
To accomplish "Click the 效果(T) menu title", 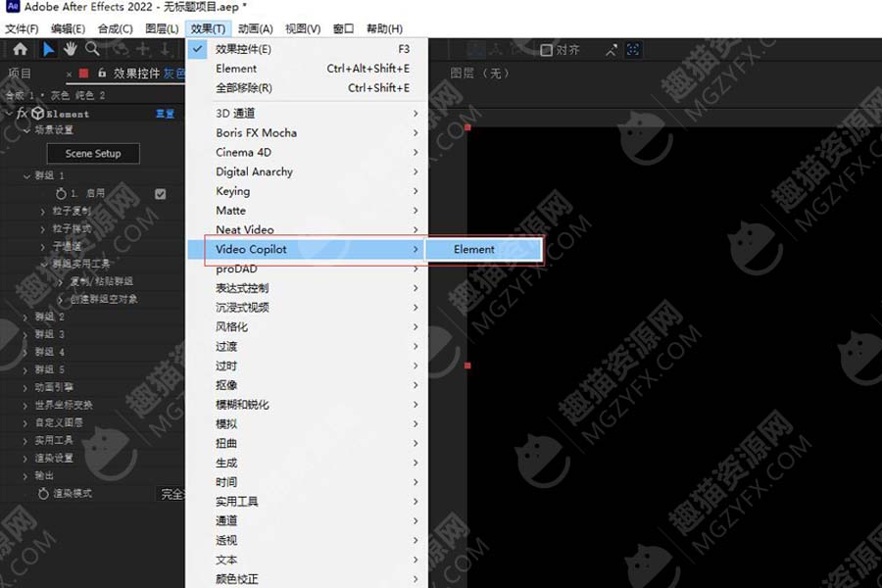I will tap(208, 28).
